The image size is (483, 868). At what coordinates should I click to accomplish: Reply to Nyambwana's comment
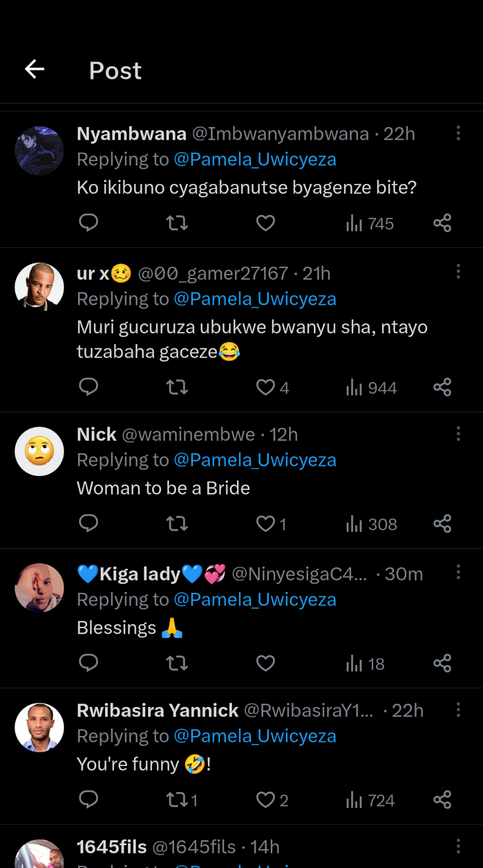click(88, 223)
